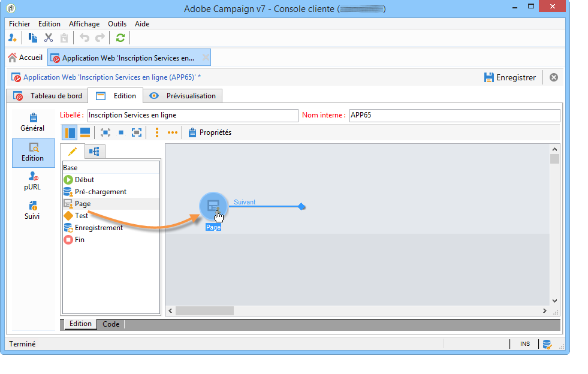Viewport: 588px width, 374px height.
Task: Click the Page node in diagram
Action: point(213,206)
